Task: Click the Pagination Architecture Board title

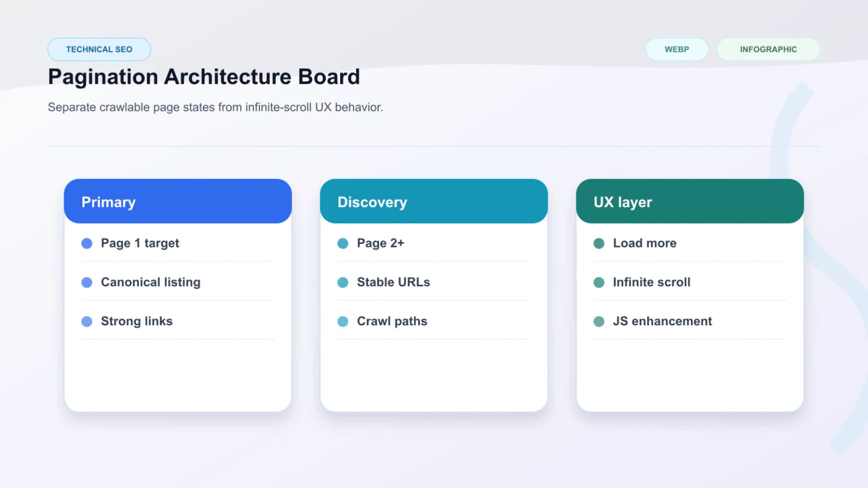Action: pyautogui.click(x=203, y=77)
